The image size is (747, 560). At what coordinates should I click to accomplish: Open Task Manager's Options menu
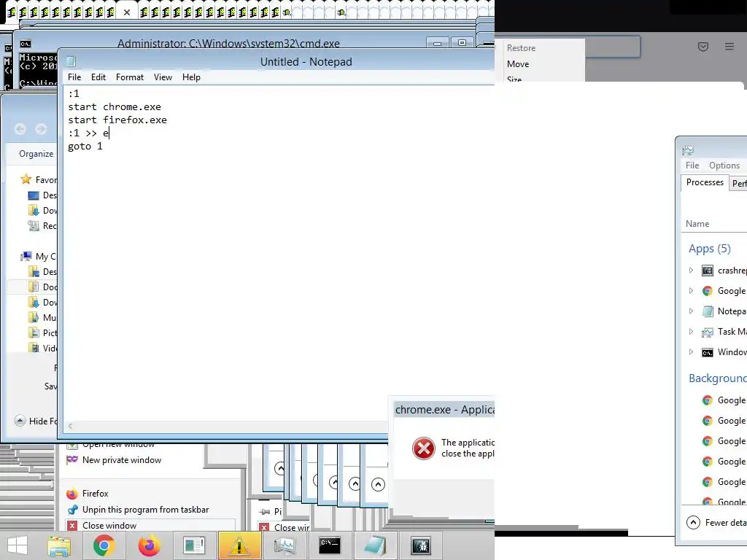click(724, 166)
